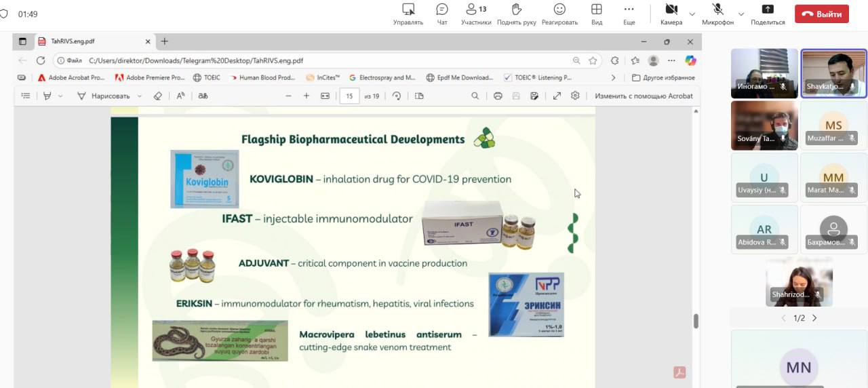The height and width of the screenshot is (388, 868).
Task: Open the Чат (chat) panel
Action: (x=442, y=14)
